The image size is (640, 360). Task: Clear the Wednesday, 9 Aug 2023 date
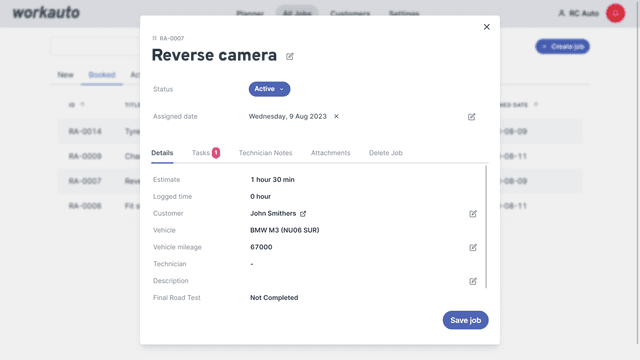pos(336,116)
